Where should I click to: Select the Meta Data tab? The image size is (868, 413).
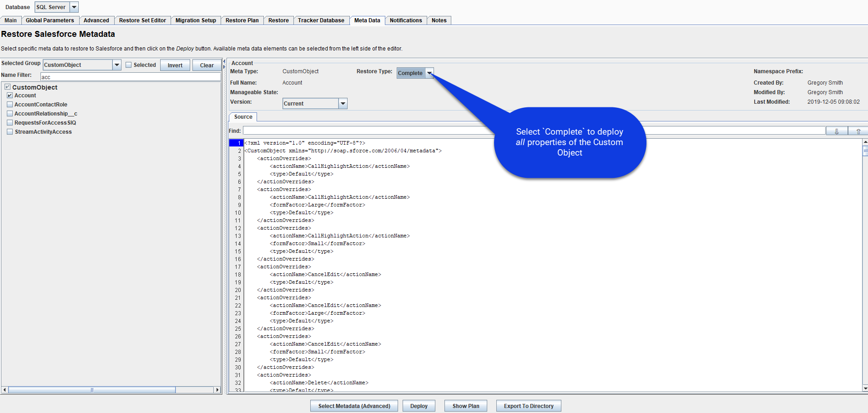pos(367,20)
